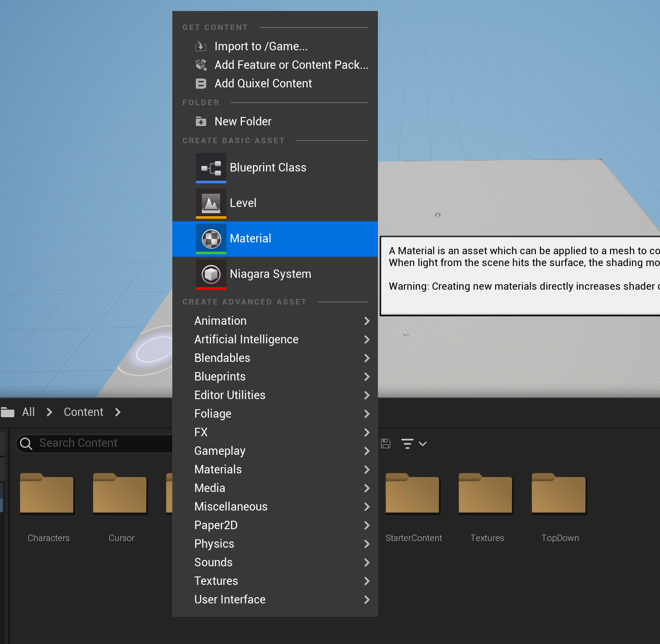
Task: Create a New Folder from menu
Action: pyautogui.click(x=275, y=121)
